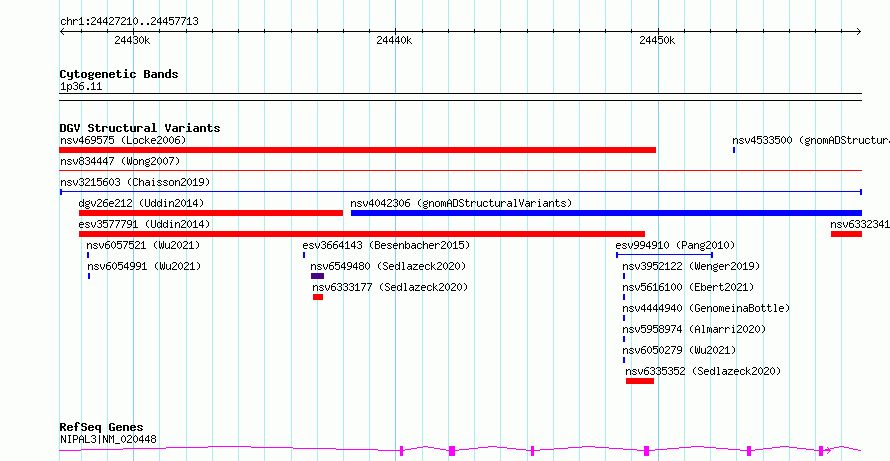
Task: Click the 24450k ruler position
Action: coord(657,40)
